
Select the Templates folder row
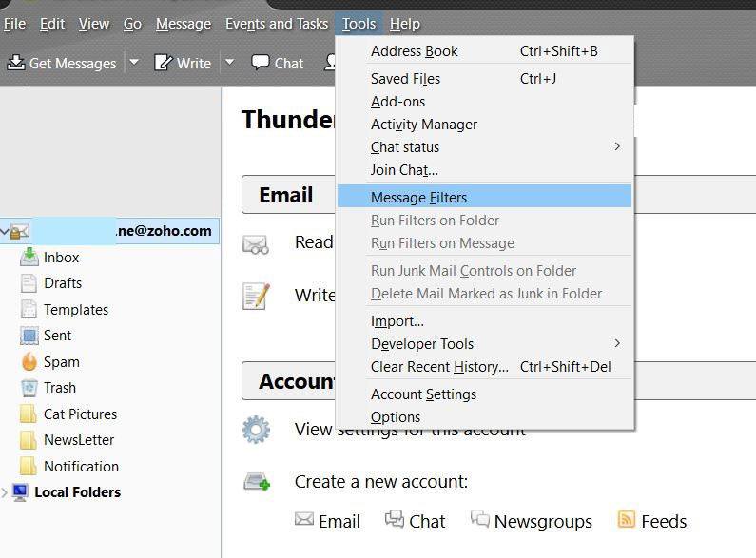[x=110, y=309]
